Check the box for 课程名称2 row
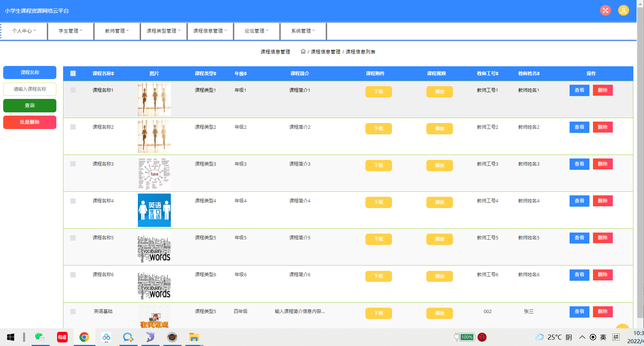 coord(73,127)
